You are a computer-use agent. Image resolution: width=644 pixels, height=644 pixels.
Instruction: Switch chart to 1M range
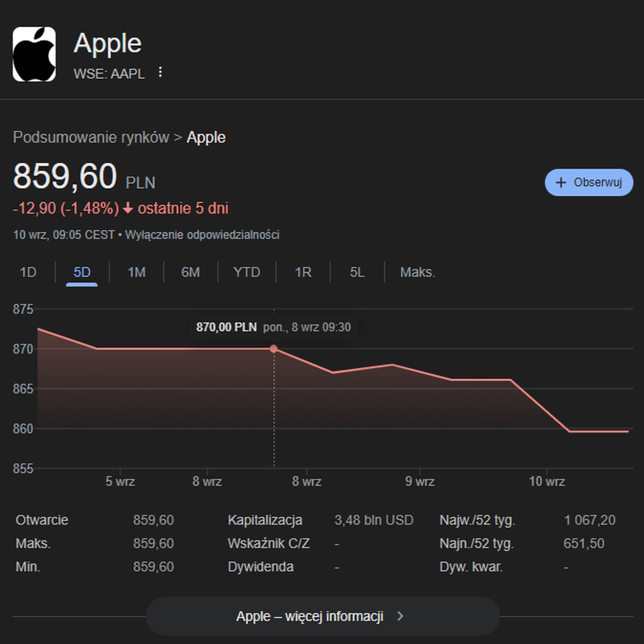[137, 272]
